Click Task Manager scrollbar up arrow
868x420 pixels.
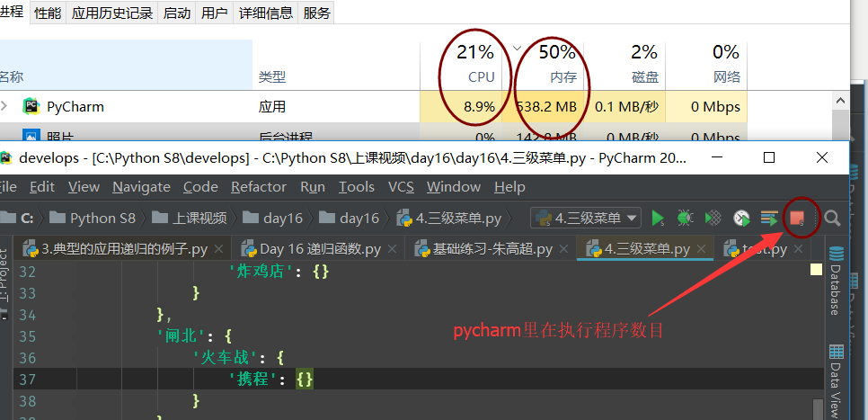coord(841,102)
